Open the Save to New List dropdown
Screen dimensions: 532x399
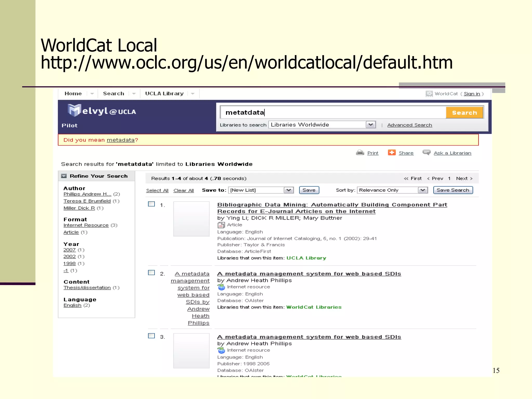[x=261, y=190]
